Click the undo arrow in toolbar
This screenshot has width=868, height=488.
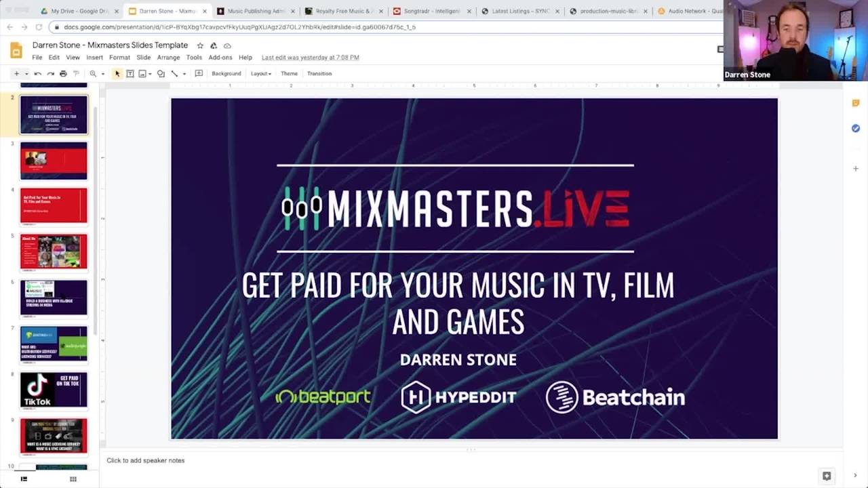[38, 73]
